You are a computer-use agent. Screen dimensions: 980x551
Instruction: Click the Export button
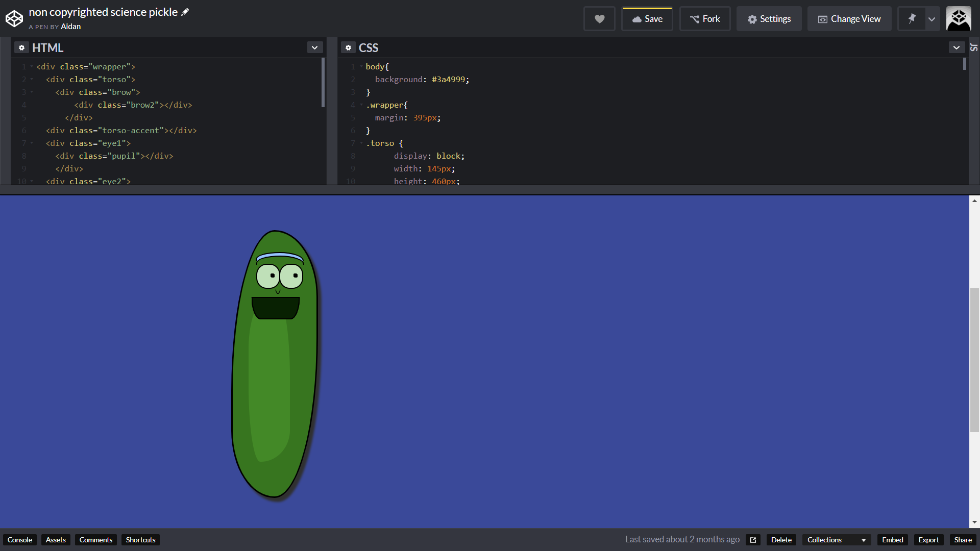927,540
